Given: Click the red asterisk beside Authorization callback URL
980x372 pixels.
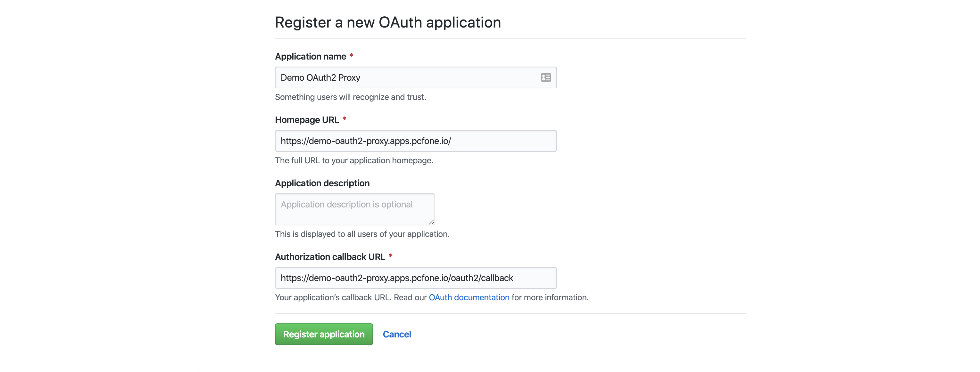Looking at the screenshot, I should 390,256.
